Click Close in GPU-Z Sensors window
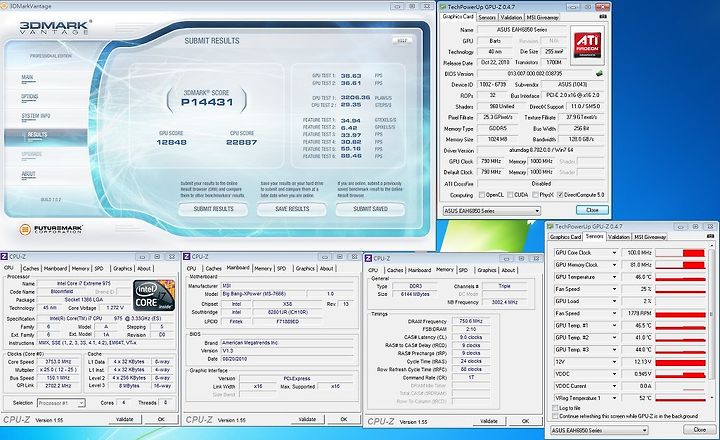This screenshot has height=440, width=720. click(x=699, y=429)
